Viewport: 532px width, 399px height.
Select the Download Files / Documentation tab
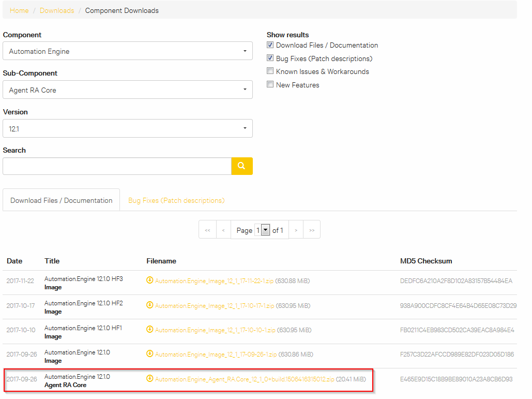61,200
